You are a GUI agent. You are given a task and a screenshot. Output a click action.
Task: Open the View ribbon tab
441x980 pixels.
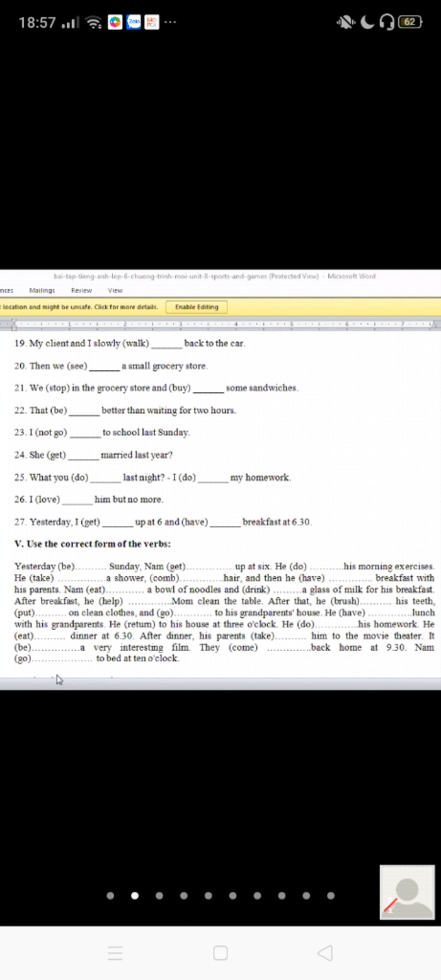(x=115, y=290)
